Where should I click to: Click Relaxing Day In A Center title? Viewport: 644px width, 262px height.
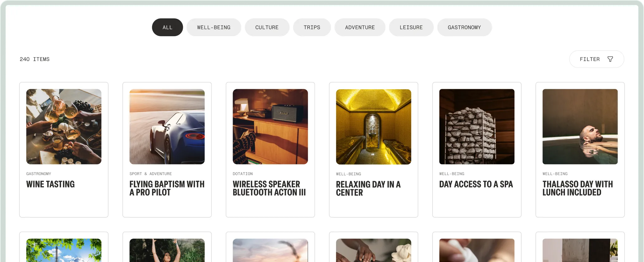point(368,189)
